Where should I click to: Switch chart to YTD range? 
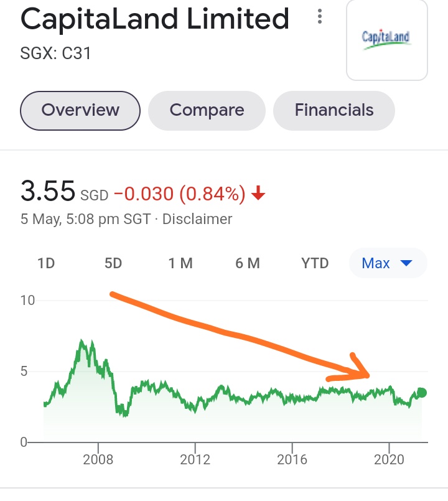315,263
